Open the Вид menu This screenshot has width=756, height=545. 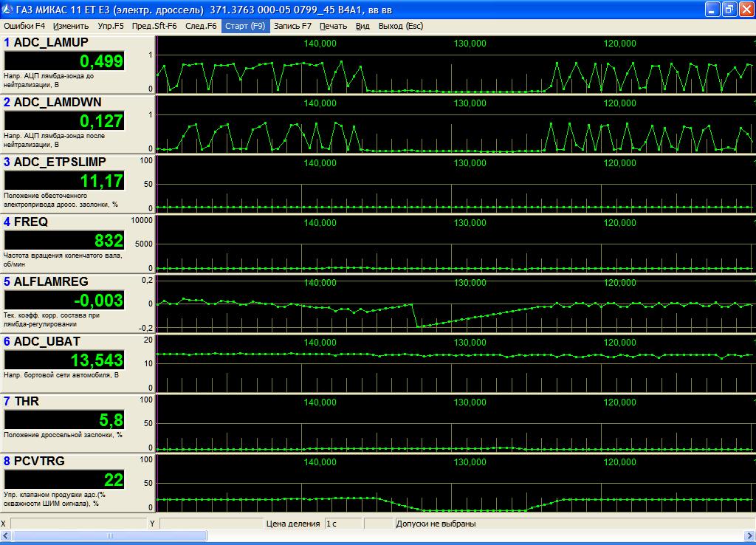362,26
